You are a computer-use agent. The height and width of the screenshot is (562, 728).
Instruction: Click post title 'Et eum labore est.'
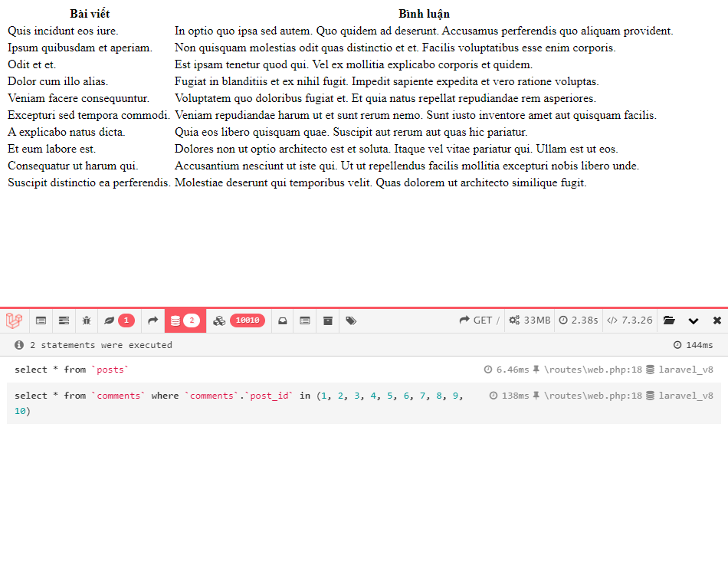click(x=52, y=149)
